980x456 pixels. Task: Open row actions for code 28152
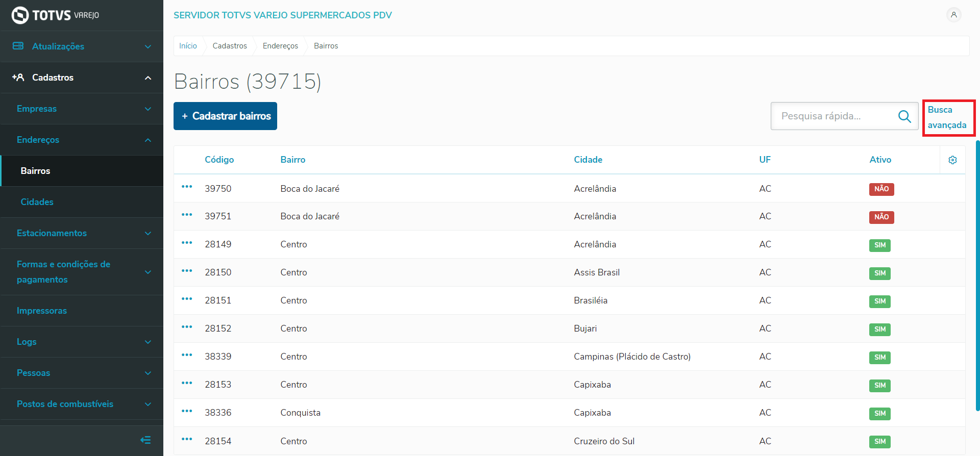[187, 327]
